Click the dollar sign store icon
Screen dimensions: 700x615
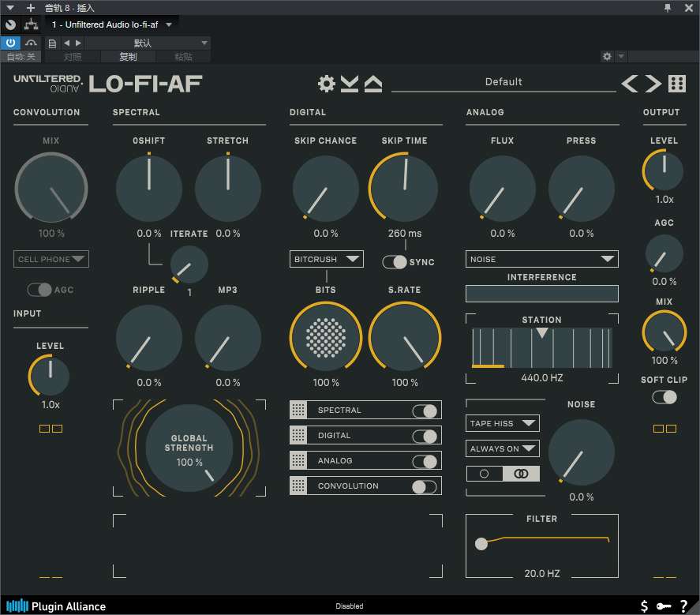[x=644, y=606]
